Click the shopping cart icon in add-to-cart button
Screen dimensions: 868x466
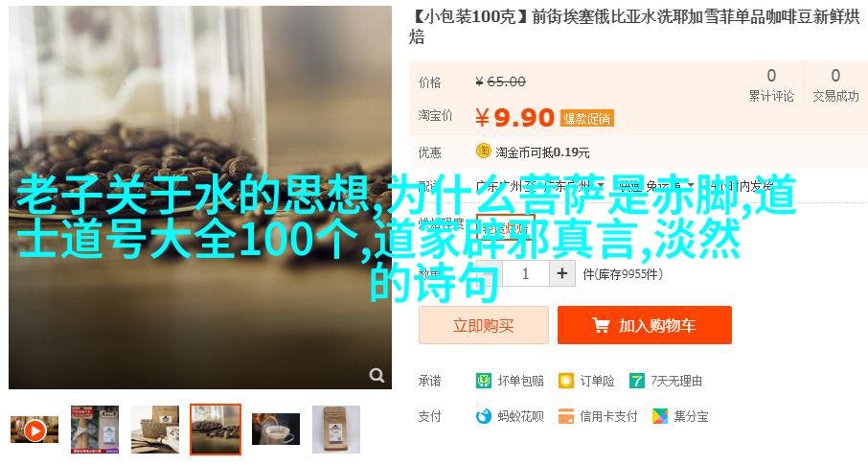point(601,325)
